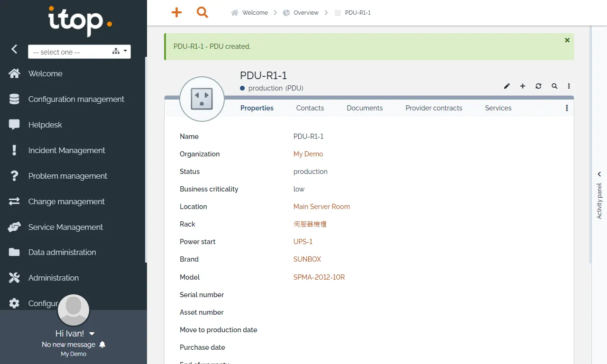Switch to the Documents tab
Viewport: 607px width, 364px height.
tap(365, 108)
